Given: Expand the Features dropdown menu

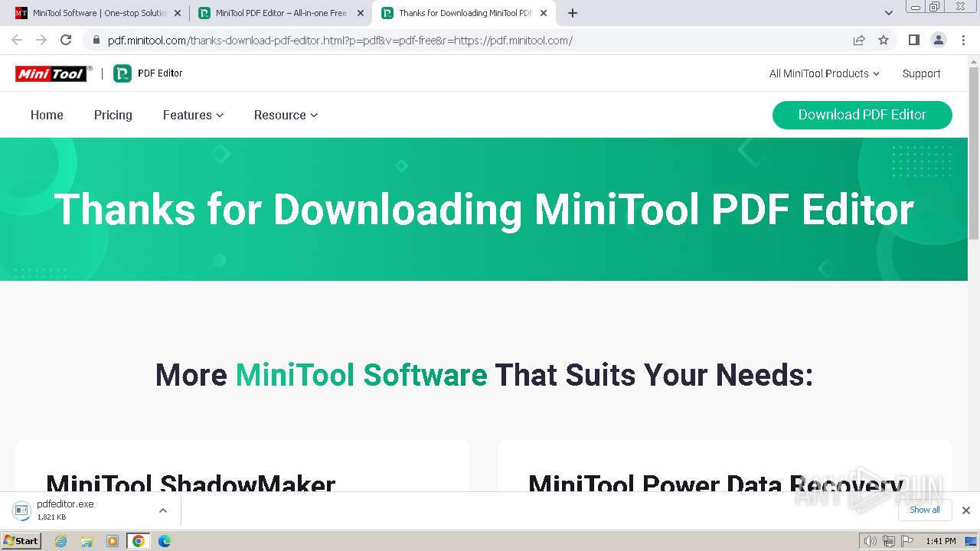Looking at the screenshot, I should click(x=193, y=115).
